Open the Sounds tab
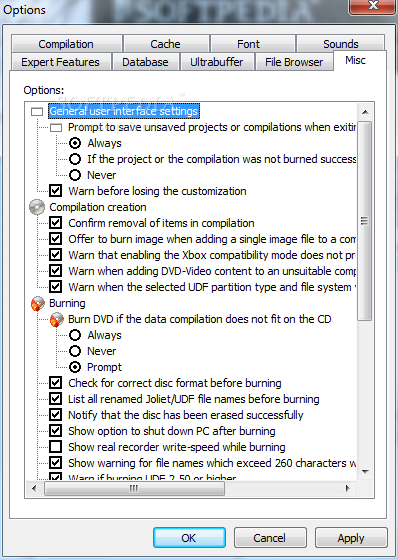This screenshot has width=398, height=559. coord(341,44)
